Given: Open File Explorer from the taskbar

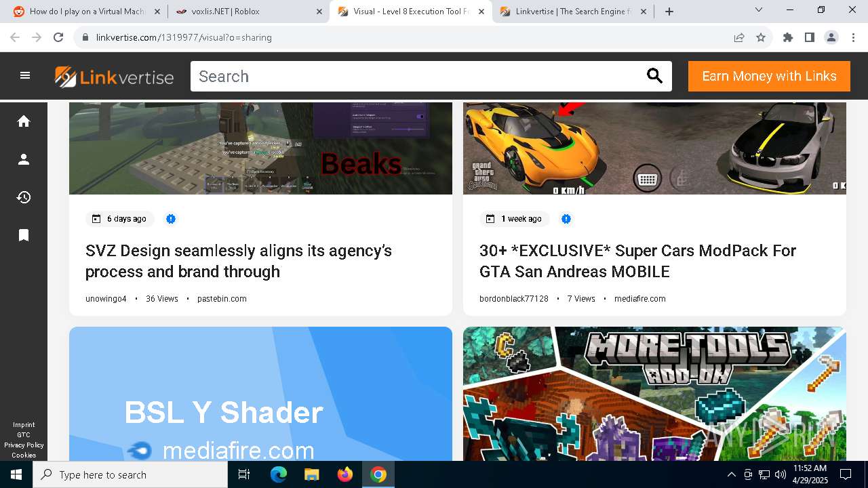Looking at the screenshot, I should pos(312,474).
